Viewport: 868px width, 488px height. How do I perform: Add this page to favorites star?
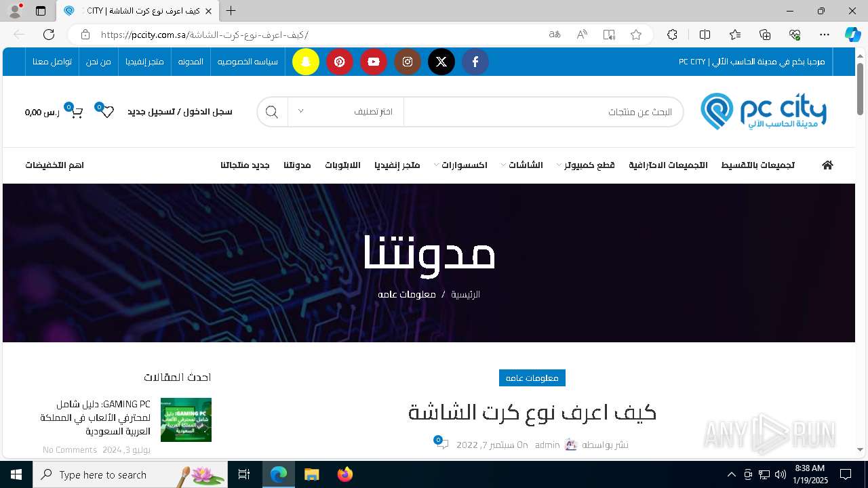pyautogui.click(x=636, y=35)
